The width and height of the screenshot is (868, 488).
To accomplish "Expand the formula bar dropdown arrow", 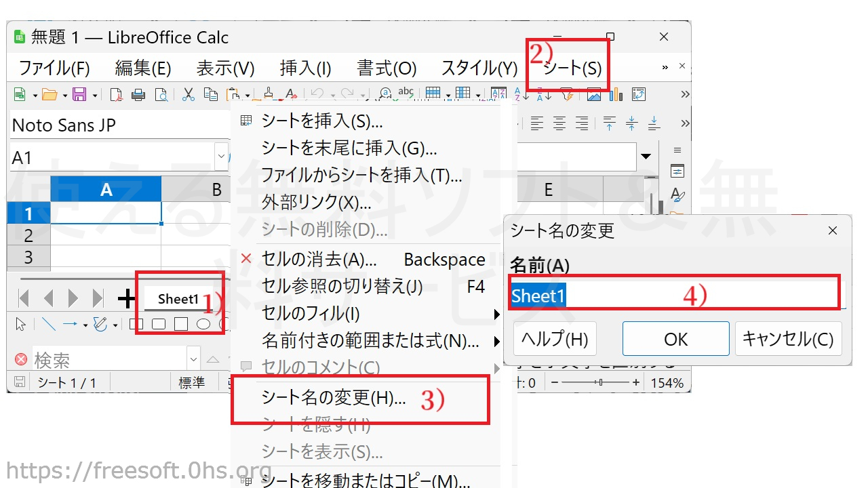I will 645,157.
